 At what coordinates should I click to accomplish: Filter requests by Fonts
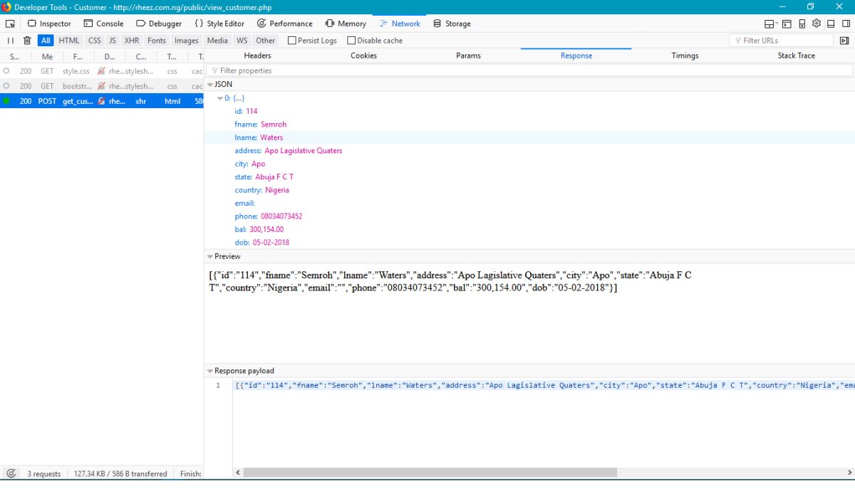coord(157,41)
